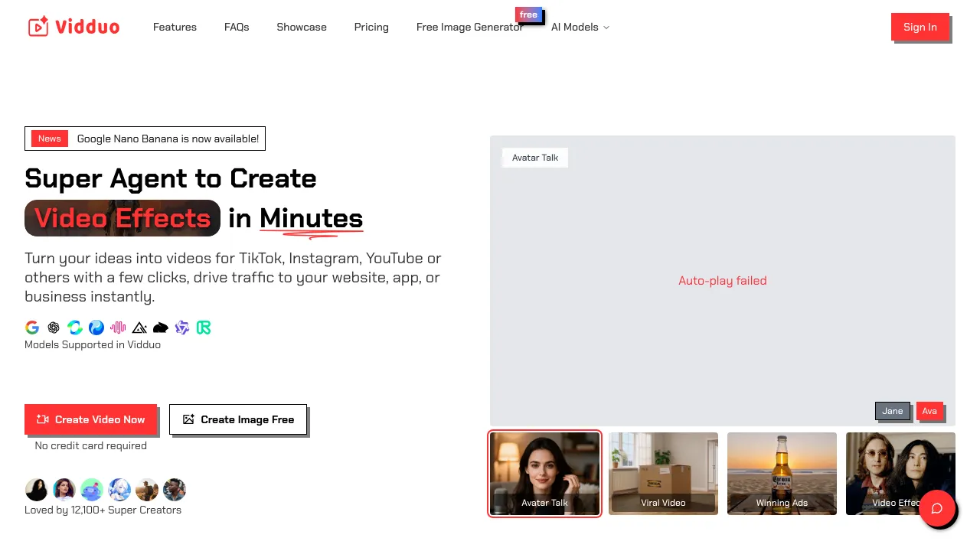Click the pink audio waveform model icon
This screenshot has width=980, height=551.
click(x=118, y=328)
